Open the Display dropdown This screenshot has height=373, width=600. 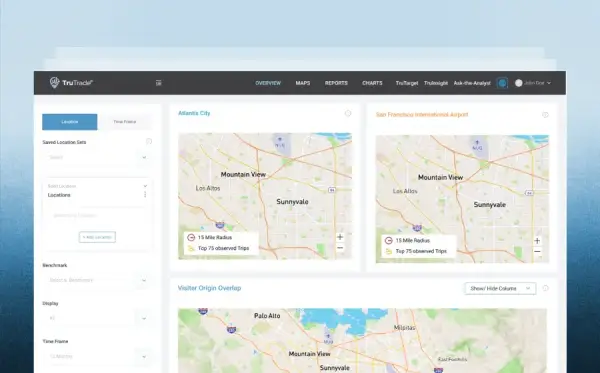tap(98, 318)
